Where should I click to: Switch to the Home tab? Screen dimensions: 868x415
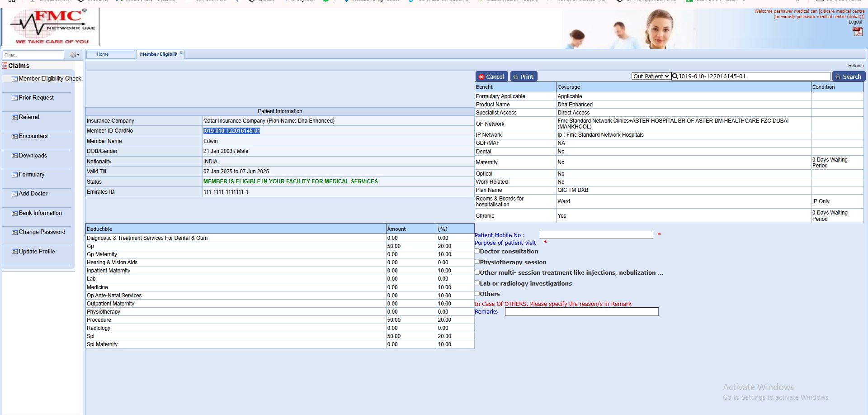[x=103, y=54]
